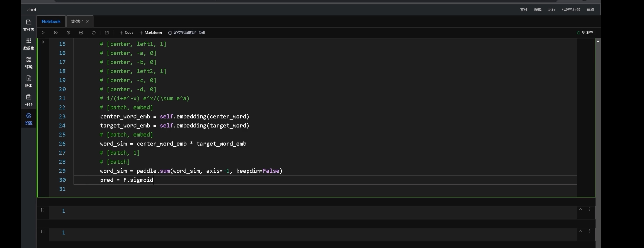Click the pause/interrupt kernel icon
The width and height of the screenshot is (644, 248).
81,33
